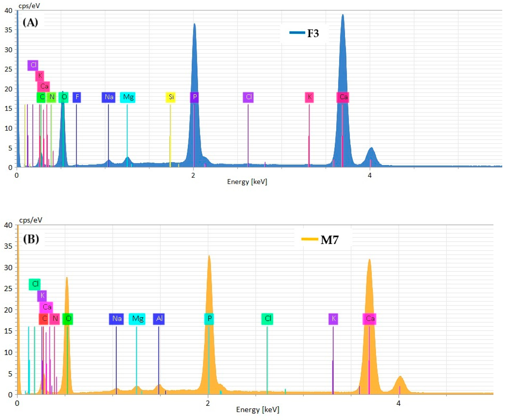Click the orange M7 legend line swatch

tap(309, 239)
